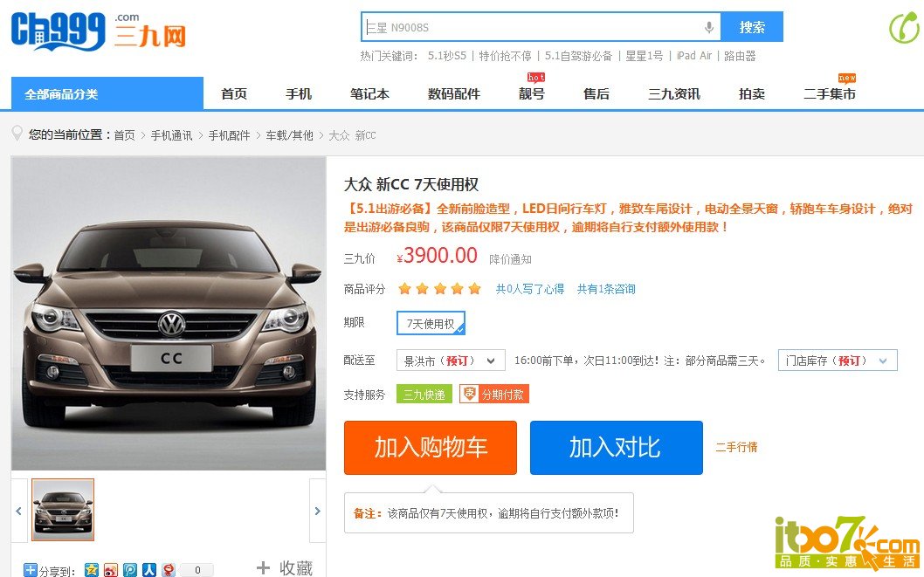Image resolution: width=924 pixels, height=577 pixels.
Task: Open the 拍卖 navigation tab
Action: (752, 93)
